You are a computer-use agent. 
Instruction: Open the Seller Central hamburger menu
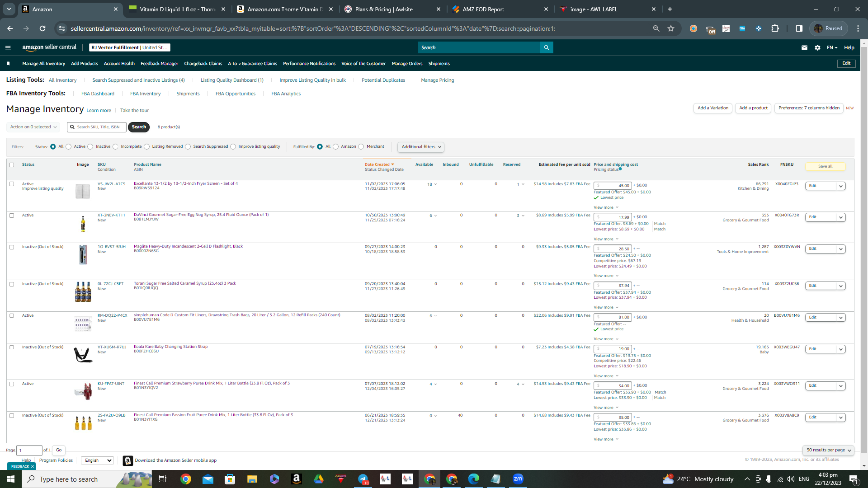(x=8, y=47)
